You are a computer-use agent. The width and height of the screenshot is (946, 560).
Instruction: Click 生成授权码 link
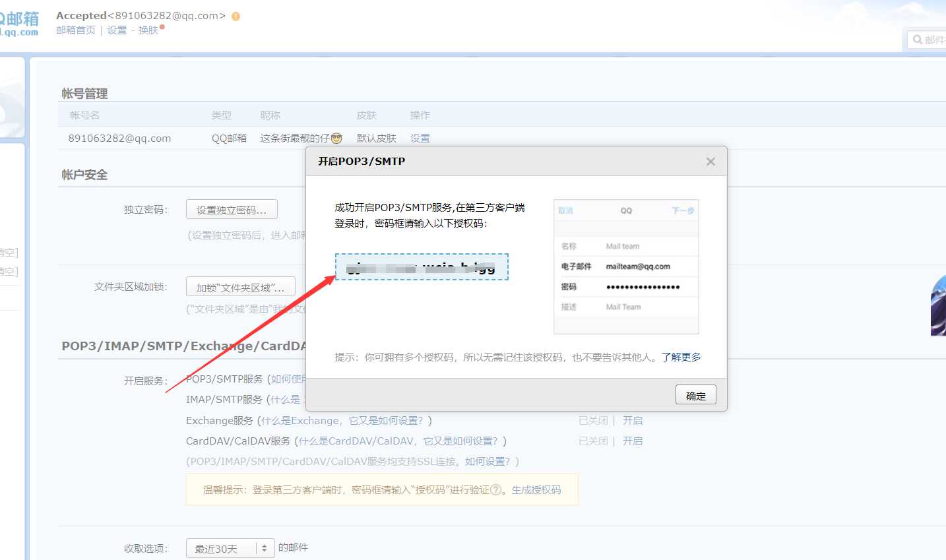pos(536,489)
